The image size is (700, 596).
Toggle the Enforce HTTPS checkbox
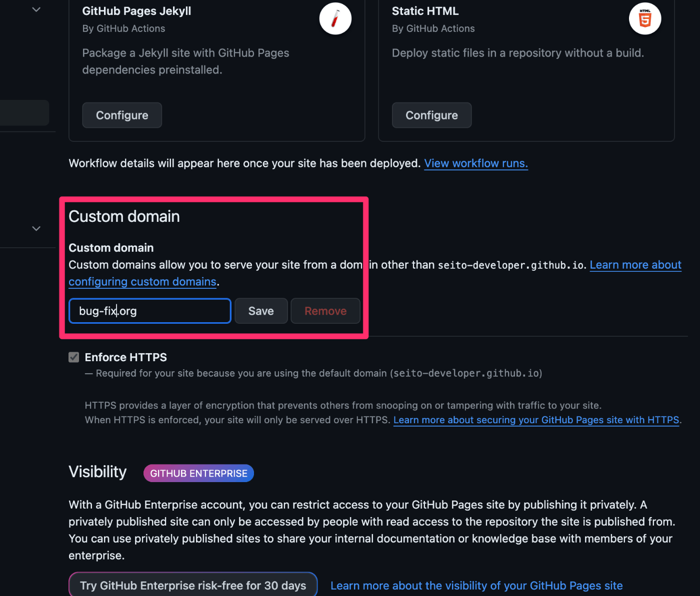(74, 357)
